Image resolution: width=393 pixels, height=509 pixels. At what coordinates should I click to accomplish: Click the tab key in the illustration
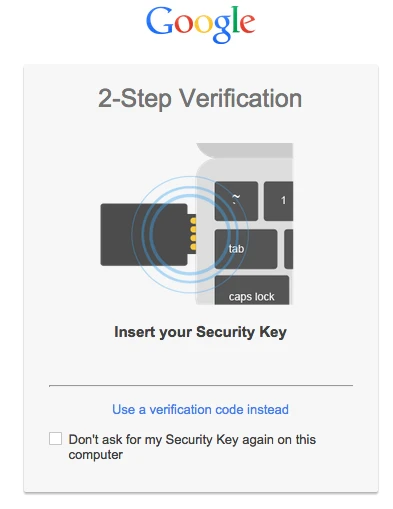pyautogui.click(x=246, y=249)
